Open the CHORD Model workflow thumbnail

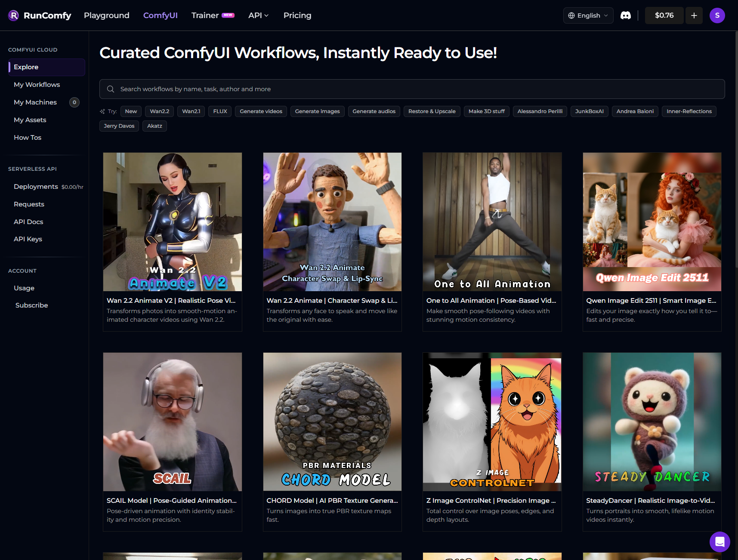(x=332, y=422)
